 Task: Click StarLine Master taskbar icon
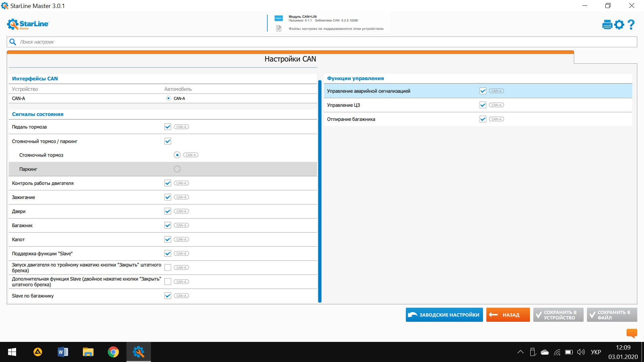pos(138,352)
